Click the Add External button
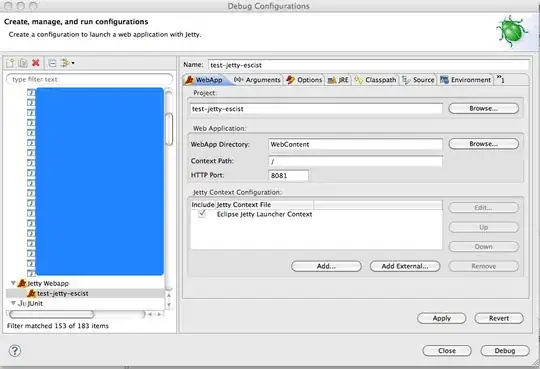Screen dimensions: 540x369 pyautogui.click(x=405, y=266)
